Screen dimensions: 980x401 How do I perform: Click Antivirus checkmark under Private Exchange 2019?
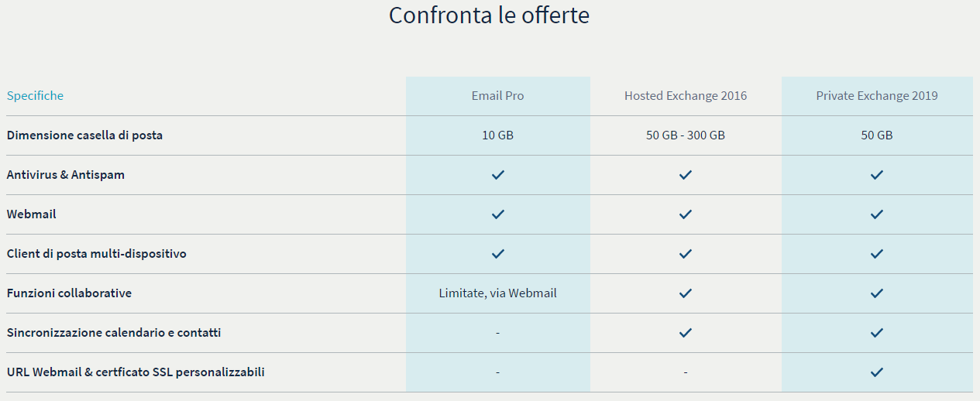[x=877, y=175]
